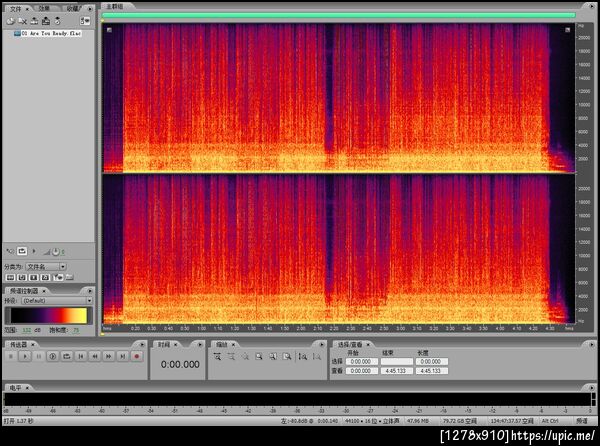Click Zoom to Selection icon in Zoom panel
The height and width of the screenshot is (446, 600).
click(259, 356)
